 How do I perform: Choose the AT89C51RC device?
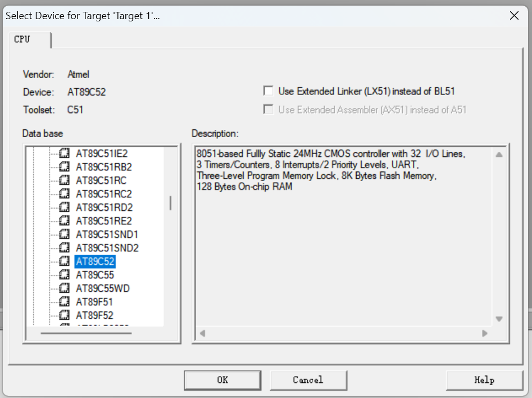click(x=101, y=180)
